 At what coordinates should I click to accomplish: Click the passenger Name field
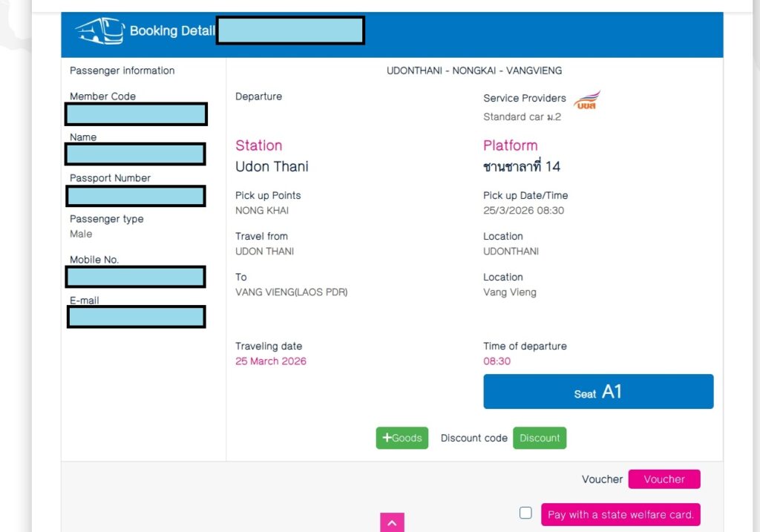(135, 154)
